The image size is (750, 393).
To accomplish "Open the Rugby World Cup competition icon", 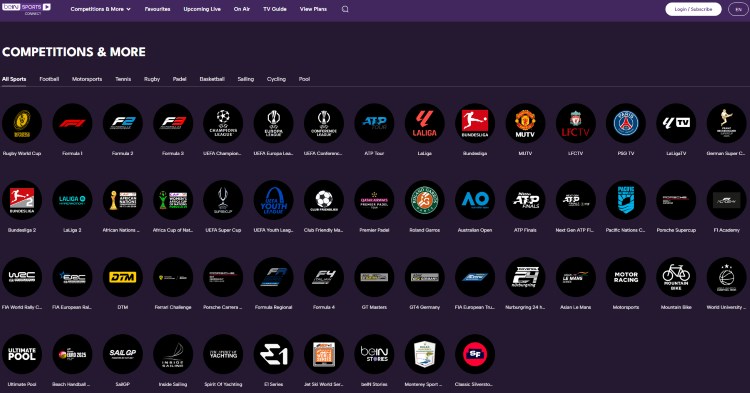I will click(22, 123).
